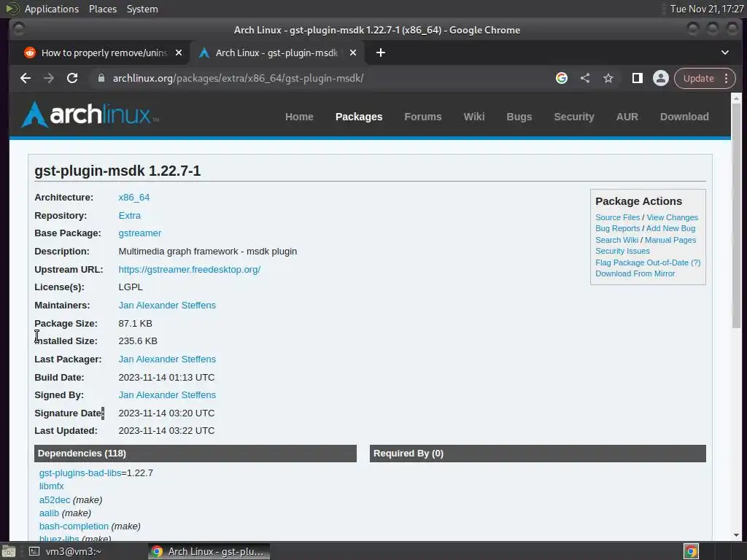
Task: Bookmark this page with the star
Action: [x=608, y=78]
